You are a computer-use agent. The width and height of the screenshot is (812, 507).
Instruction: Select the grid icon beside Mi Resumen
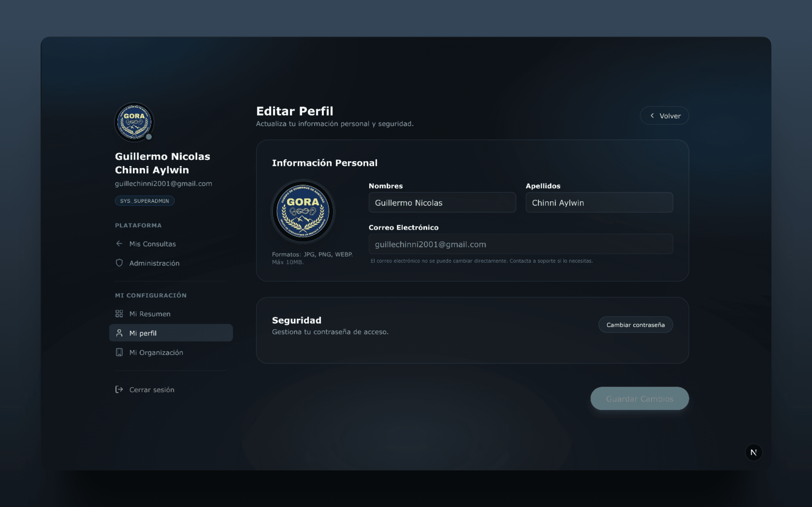pos(120,313)
